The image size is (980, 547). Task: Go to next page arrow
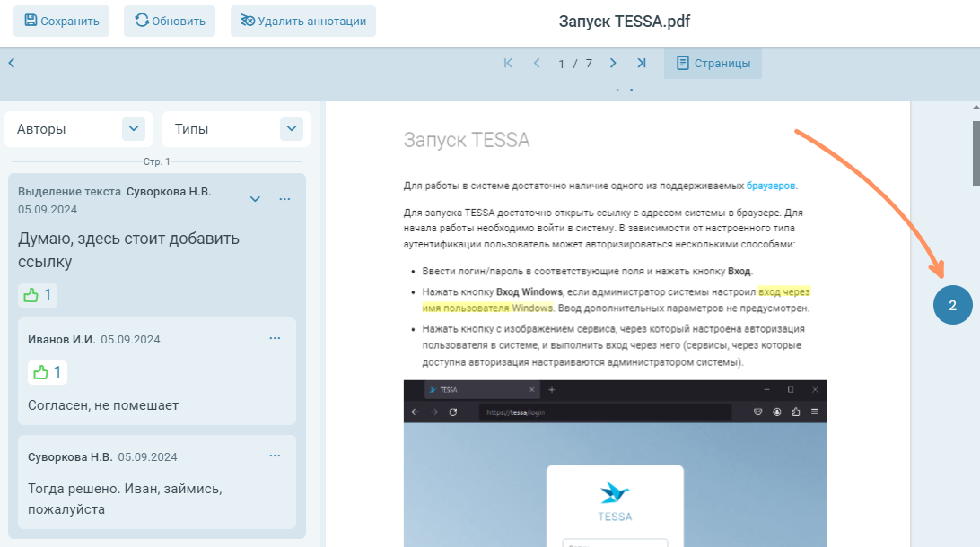[x=613, y=63]
